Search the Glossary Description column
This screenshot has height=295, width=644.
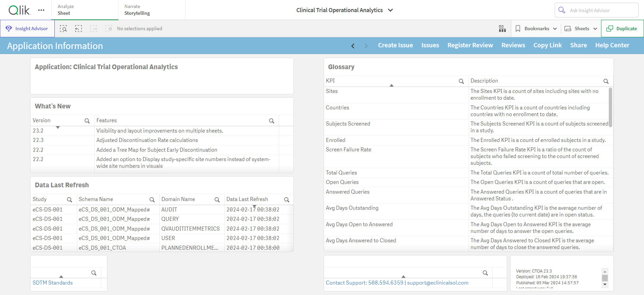[606, 81]
